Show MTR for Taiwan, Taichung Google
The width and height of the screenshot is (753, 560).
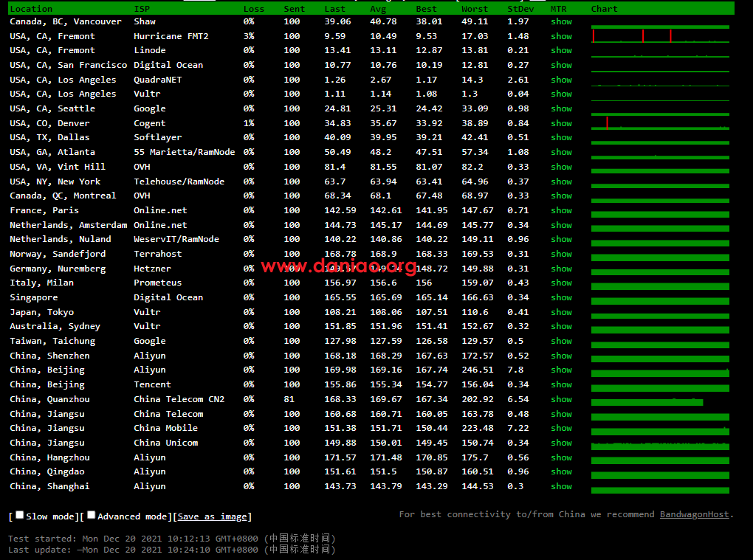[561, 341]
